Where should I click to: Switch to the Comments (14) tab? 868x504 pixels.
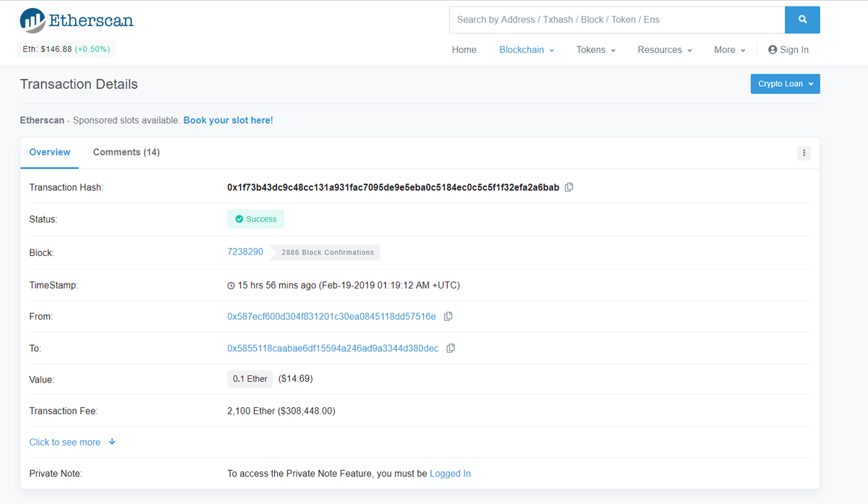click(127, 152)
